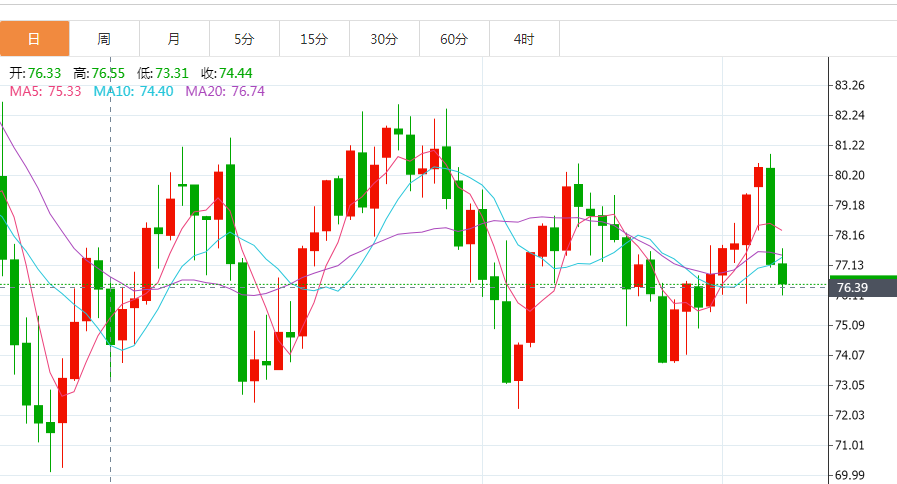Click the 83.26 price axis label

click(849, 85)
